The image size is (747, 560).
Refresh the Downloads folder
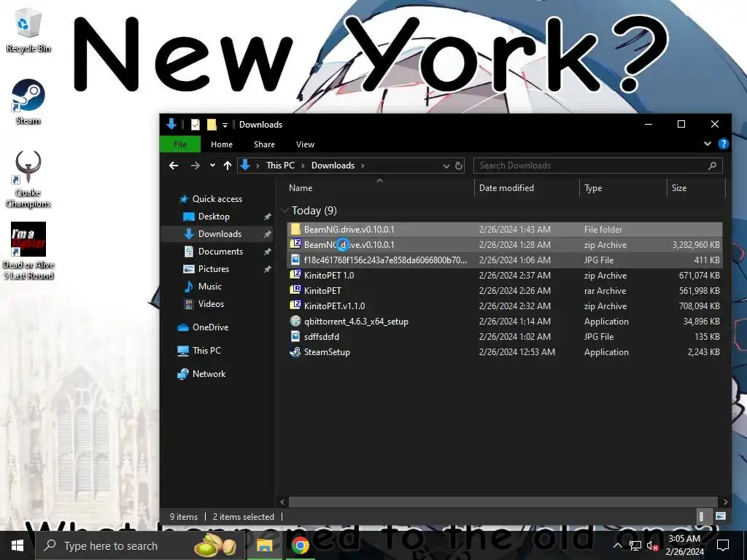point(458,166)
